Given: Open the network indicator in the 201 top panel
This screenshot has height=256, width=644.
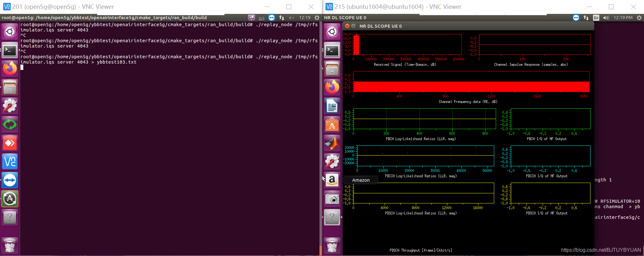Looking at the screenshot, I should coord(282,18).
